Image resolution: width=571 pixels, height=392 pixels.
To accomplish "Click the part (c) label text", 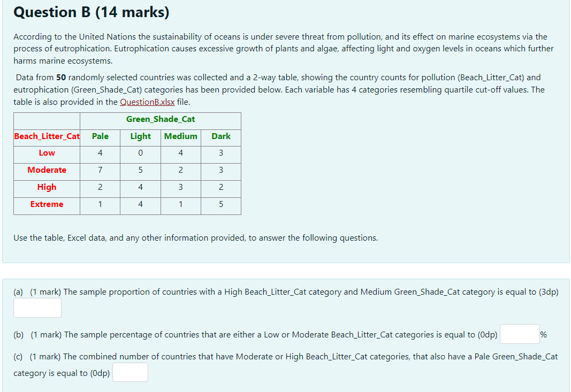I will 286,364.
